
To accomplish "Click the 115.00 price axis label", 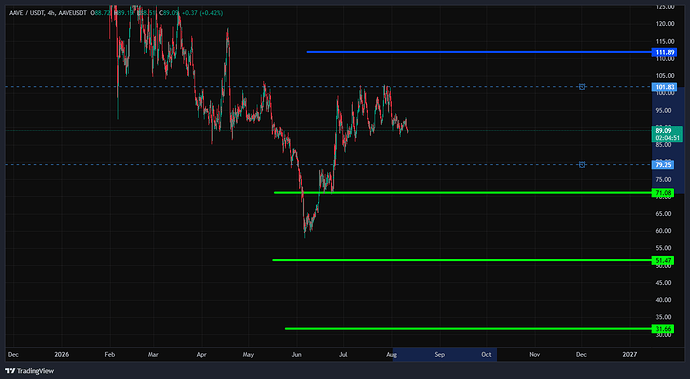I will pyautogui.click(x=664, y=41).
